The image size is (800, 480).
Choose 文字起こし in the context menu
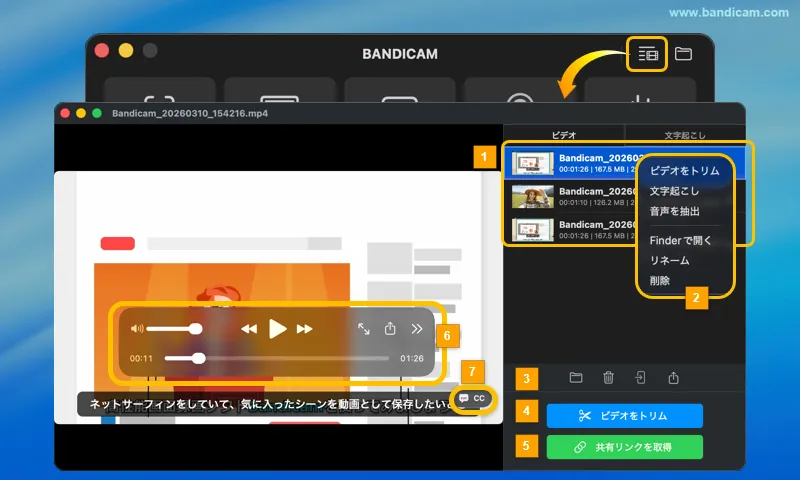674,191
